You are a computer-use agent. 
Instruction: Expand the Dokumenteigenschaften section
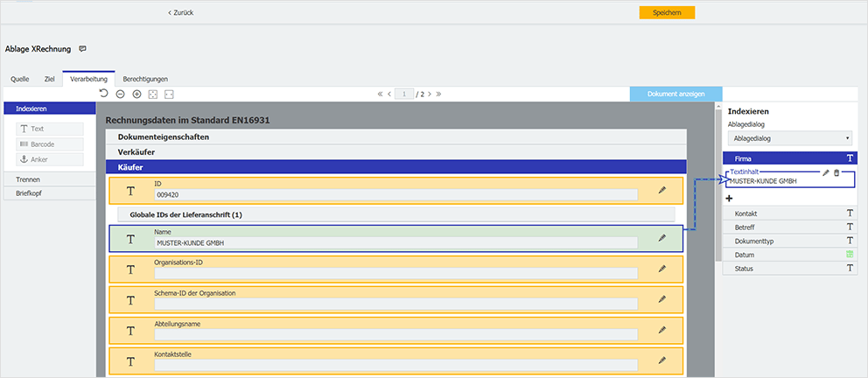tap(395, 136)
